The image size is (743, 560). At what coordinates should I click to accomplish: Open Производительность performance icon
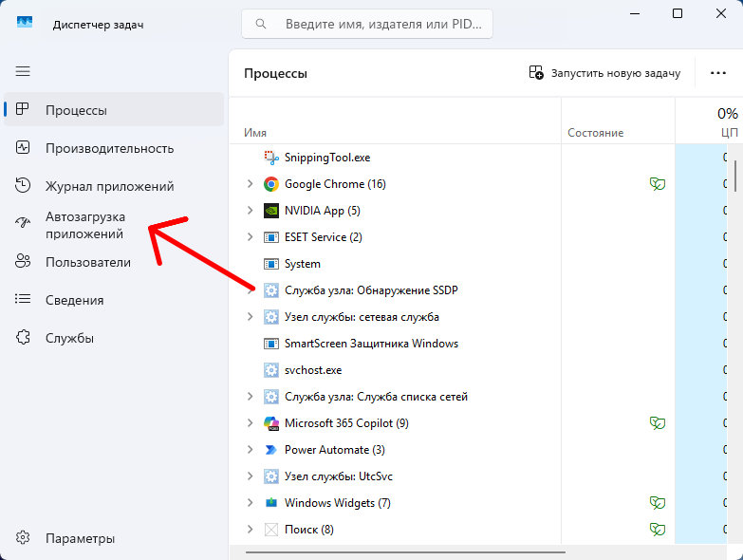click(22, 147)
